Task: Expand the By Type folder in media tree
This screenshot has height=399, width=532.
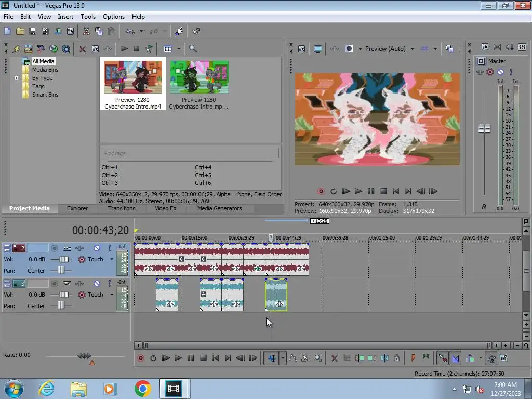Action: (x=16, y=78)
